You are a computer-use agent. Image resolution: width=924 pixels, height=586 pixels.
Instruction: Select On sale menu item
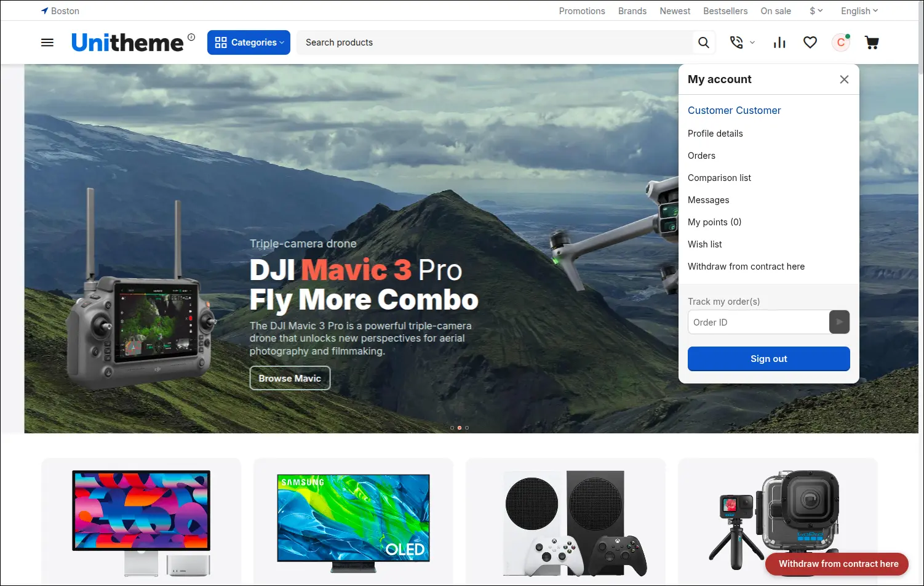point(776,11)
